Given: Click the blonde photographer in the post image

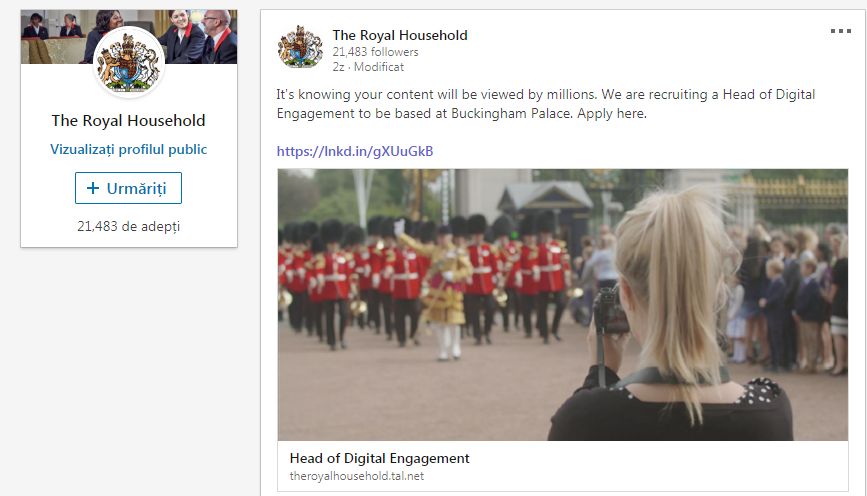Looking at the screenshot, I should click(672, 321).
